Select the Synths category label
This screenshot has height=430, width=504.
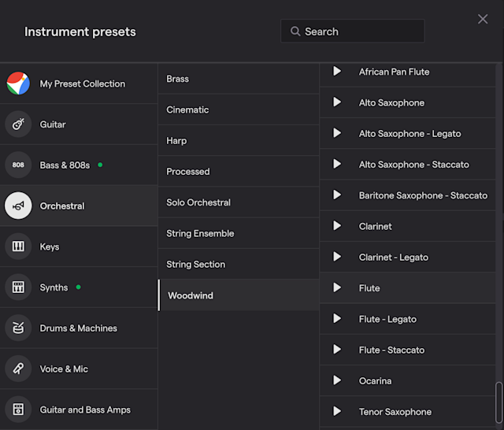54,287
